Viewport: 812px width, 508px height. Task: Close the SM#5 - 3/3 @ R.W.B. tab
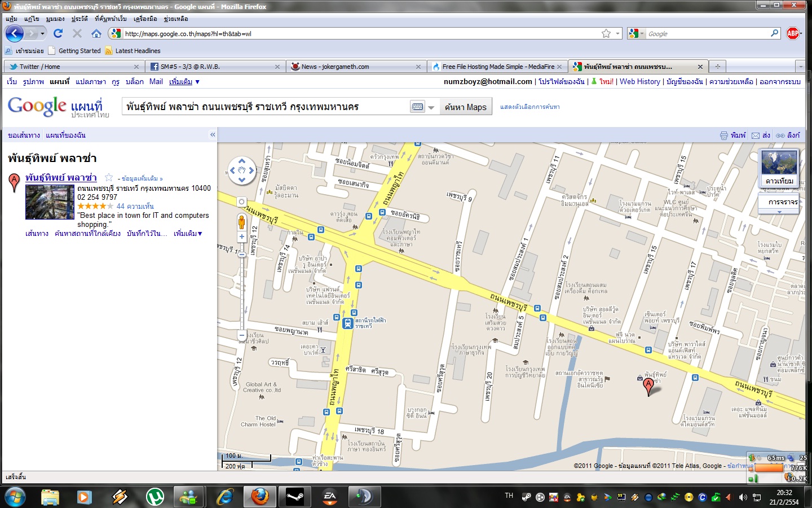[x=277, y=67]
